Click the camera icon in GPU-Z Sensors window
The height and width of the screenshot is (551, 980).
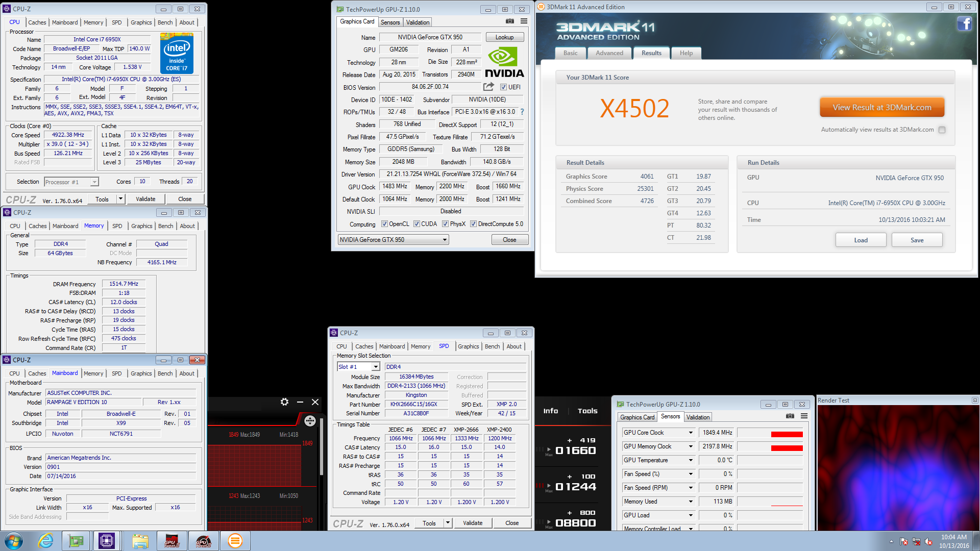(x=790, y=416)
